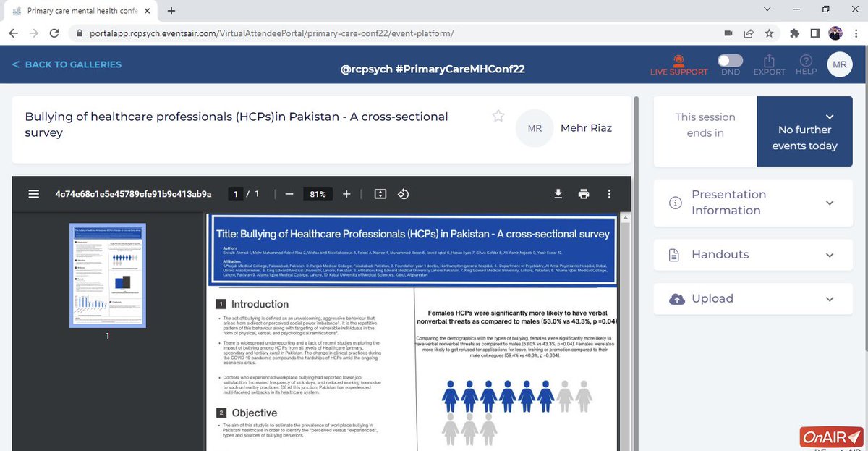Click the tab search chevron
This screenshot has height=451, width=868.
(767, 9)
